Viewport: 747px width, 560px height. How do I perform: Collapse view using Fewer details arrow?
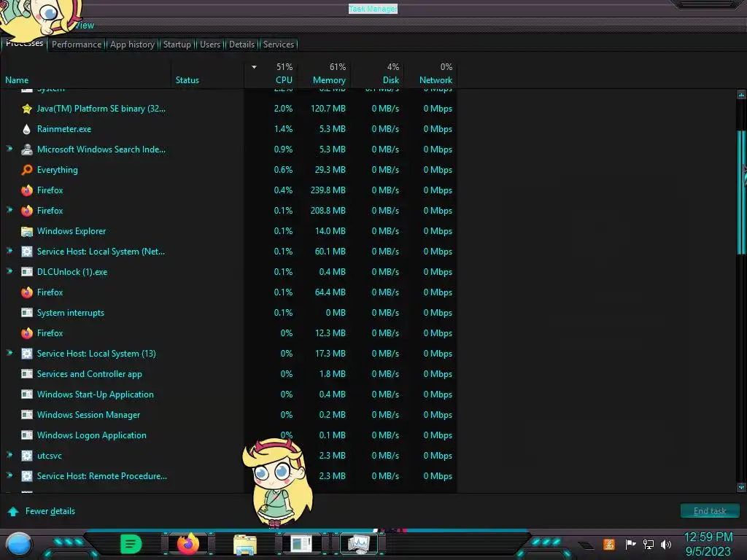13,511
